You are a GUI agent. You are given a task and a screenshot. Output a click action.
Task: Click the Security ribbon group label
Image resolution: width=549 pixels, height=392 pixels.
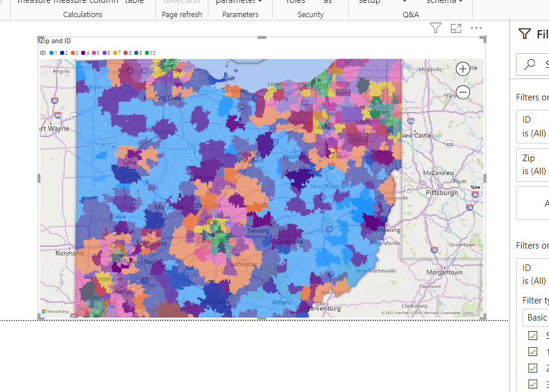[x=311, y=14]
